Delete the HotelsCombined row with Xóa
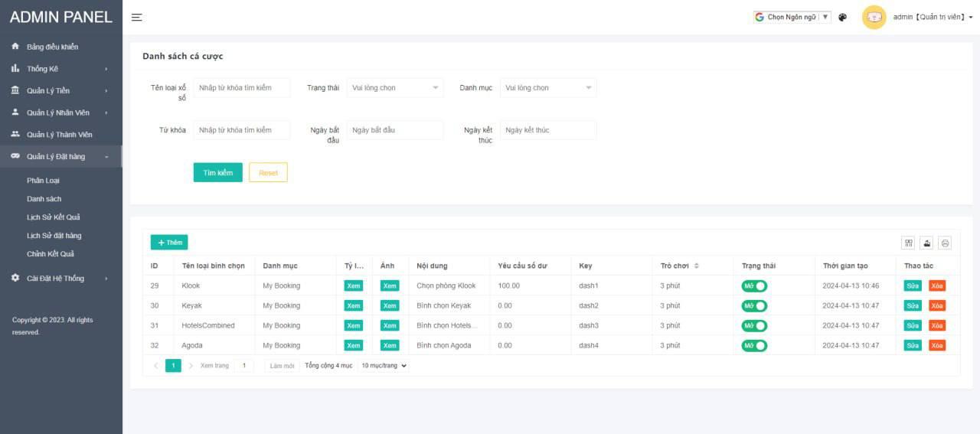 pyautogui.click(x=936, y=325)
